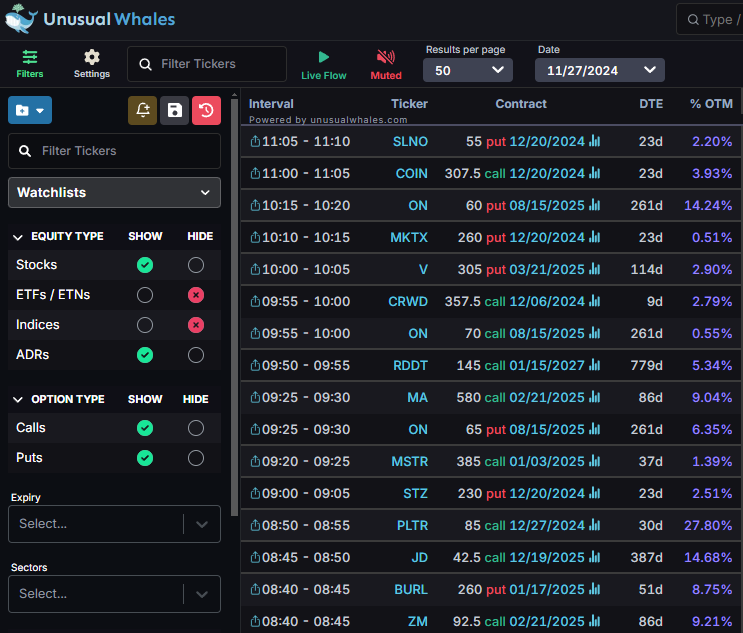Image resolution: width=743 pixels, height=633 pixels.
Task: Click share icon on RDDT row
Action: 255,365
